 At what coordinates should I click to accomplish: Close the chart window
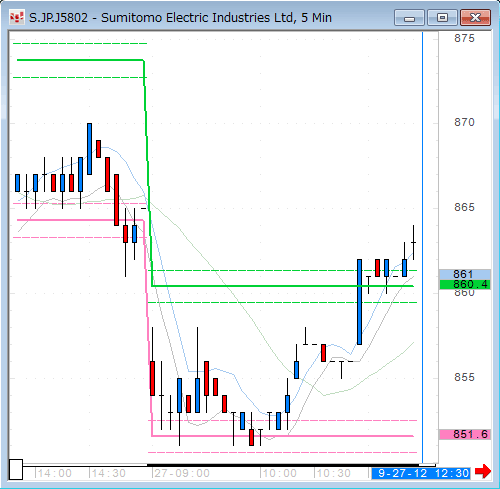click(x=475, y=18)
